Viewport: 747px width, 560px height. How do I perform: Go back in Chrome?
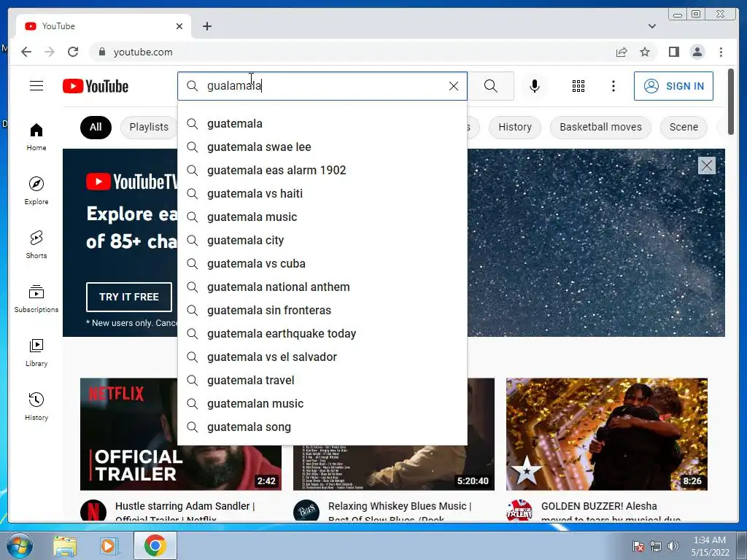(26, 52)
